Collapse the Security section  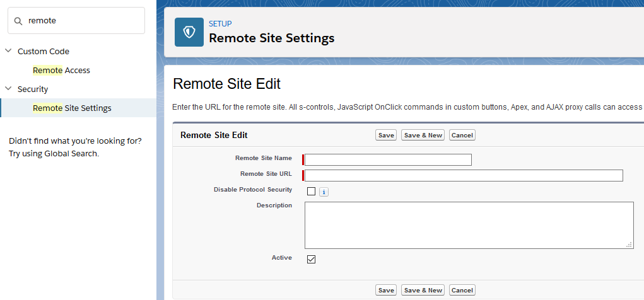(x=8, y=89)
